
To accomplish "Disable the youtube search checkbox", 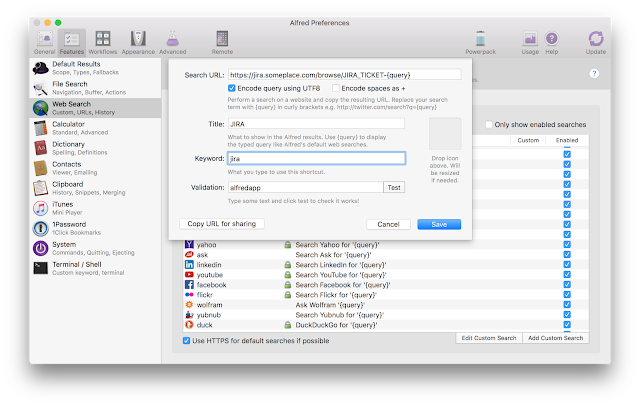I will pos(567,275).
